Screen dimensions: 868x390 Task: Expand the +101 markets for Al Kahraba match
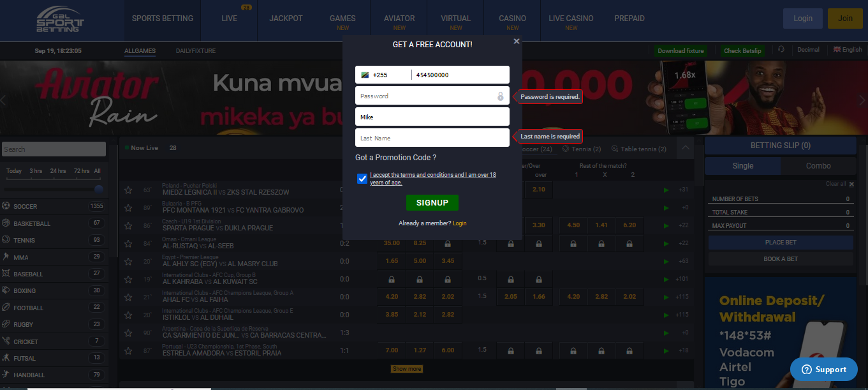[682, 279]
